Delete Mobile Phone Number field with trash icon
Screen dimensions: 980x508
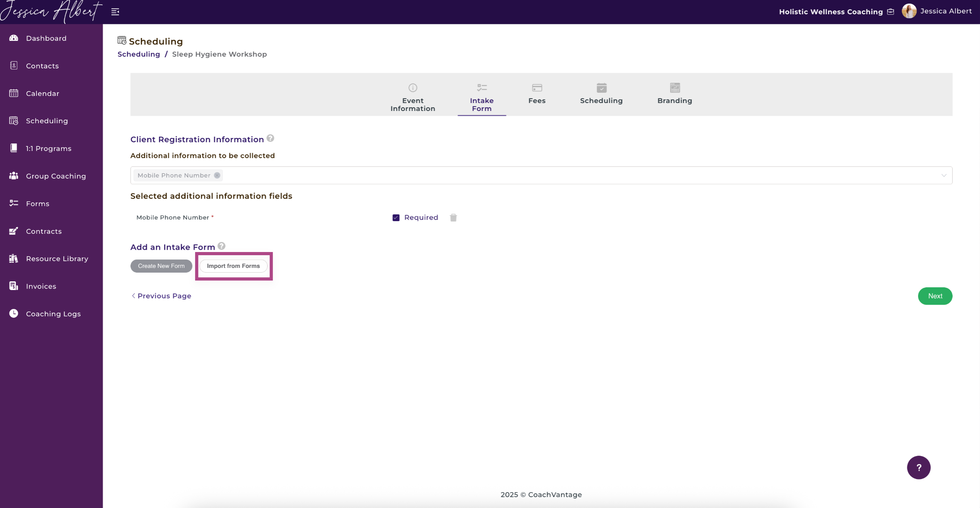click(x=454, y=218)
